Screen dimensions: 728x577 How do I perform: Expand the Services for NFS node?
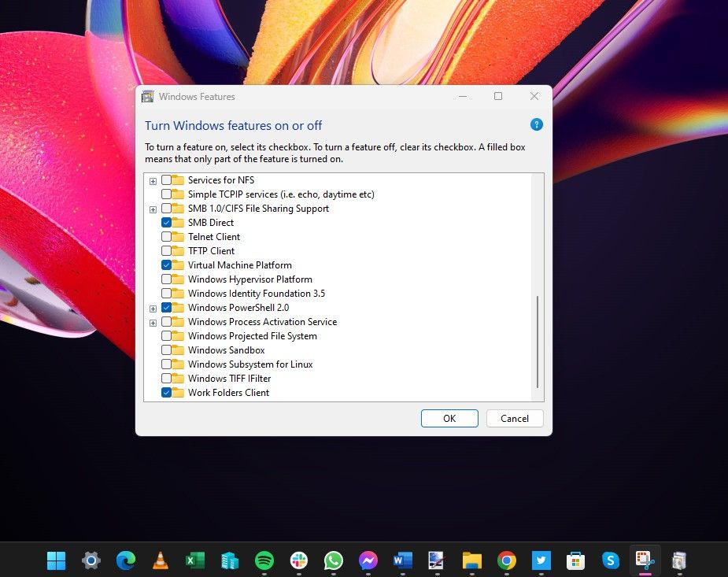click(x=153, y=180)
